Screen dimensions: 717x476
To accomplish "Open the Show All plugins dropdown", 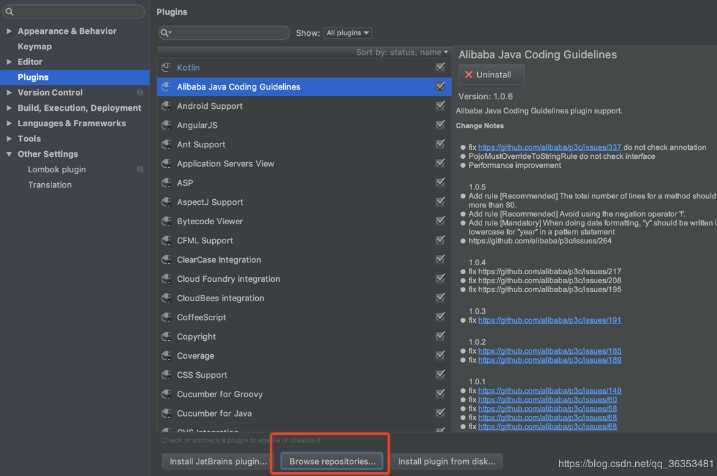I will 348,33.
